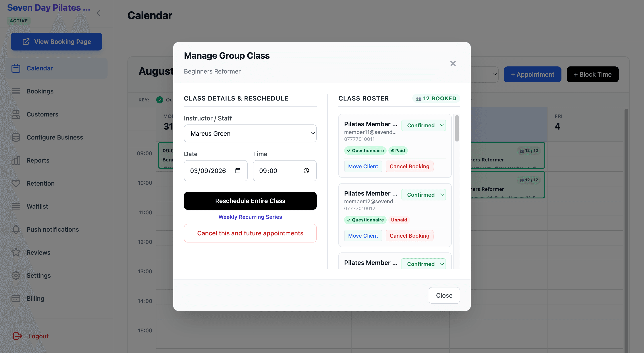Viewport: 644px width, 353px height.
Task: Collapse the sidebar with the chevron arrow
Action: [x=98, y=13]
